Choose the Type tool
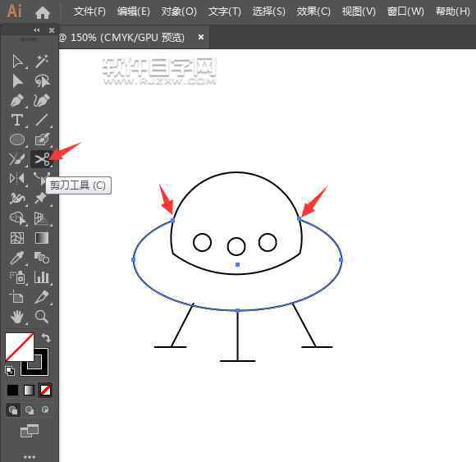This screenshot has width=476, height=462. [x=17, y=120]
